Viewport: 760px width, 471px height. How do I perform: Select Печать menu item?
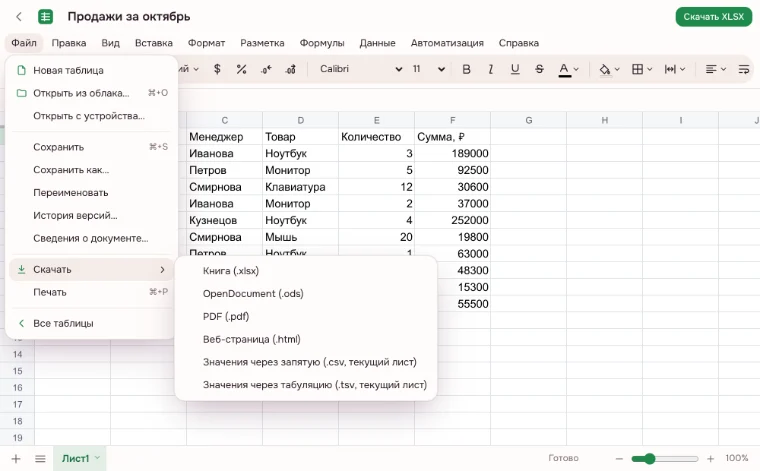coord(91,292)
